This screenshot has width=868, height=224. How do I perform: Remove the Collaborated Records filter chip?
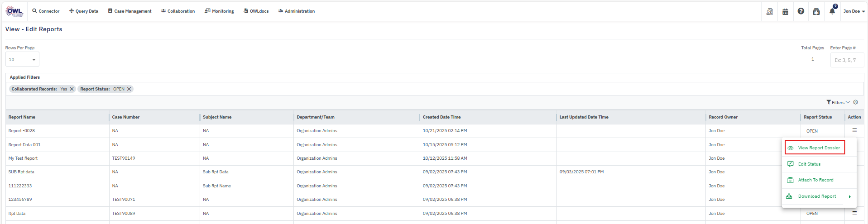[x=72, y=89]
